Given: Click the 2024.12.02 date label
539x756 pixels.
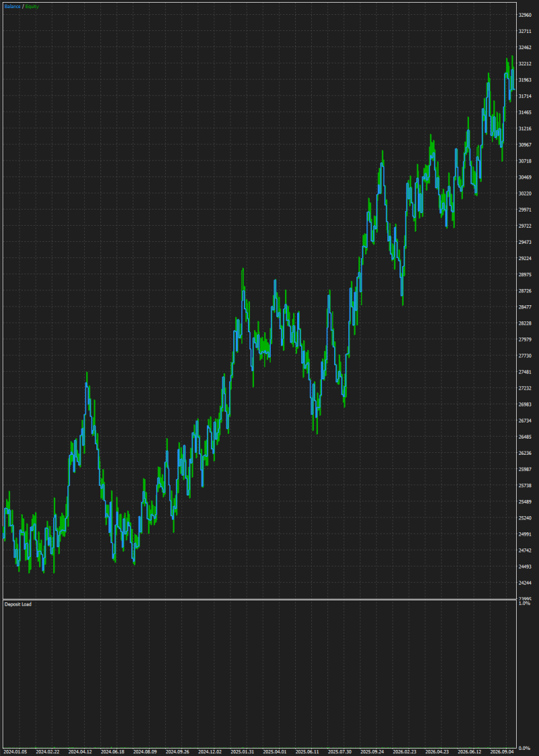Looking at the screenshot, I should pyautogui.click(x=210, y=752).
